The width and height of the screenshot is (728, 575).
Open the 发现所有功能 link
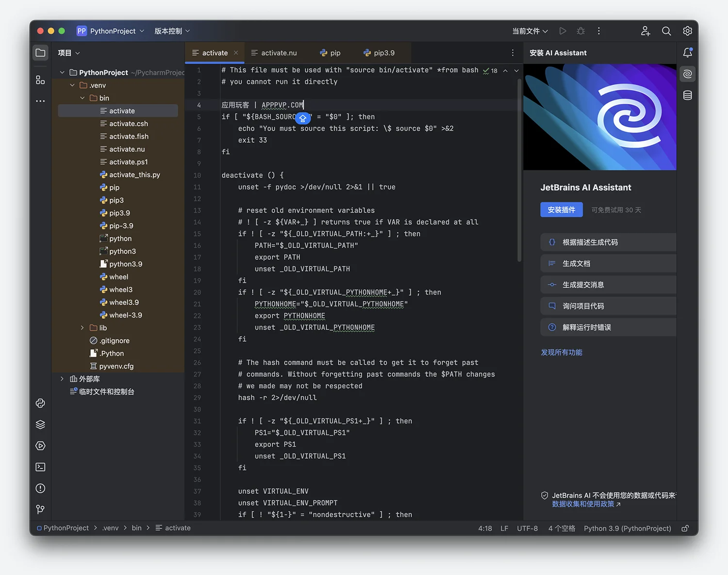coord(562,352)
